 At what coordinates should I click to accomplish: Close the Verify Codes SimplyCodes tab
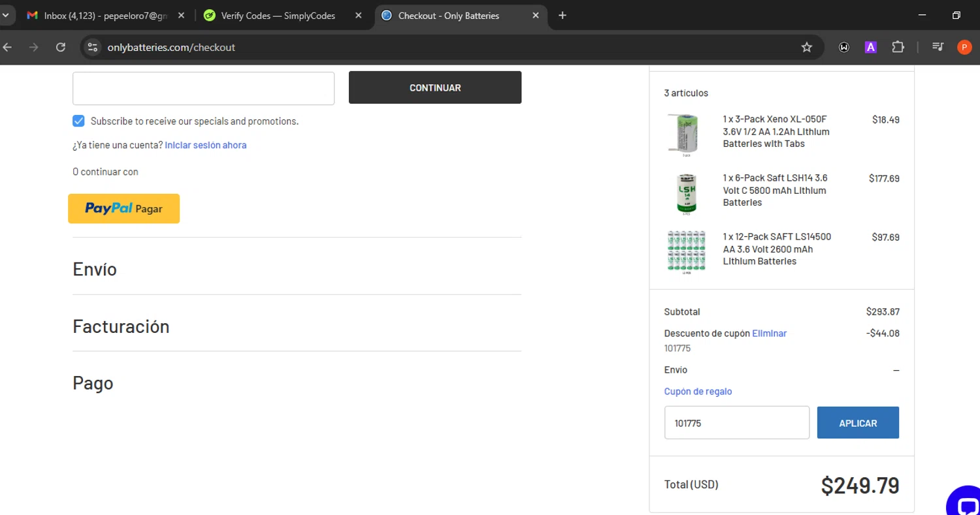tap(358, 15)
